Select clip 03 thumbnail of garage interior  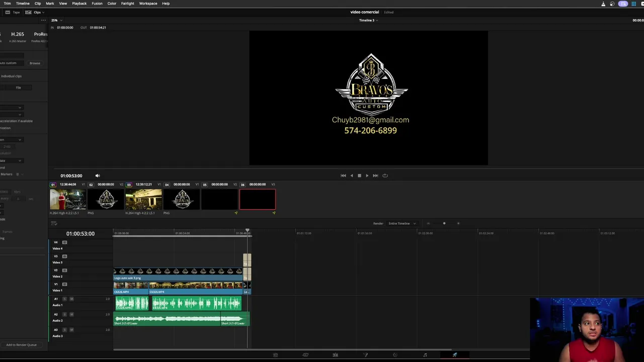point(144,200)
